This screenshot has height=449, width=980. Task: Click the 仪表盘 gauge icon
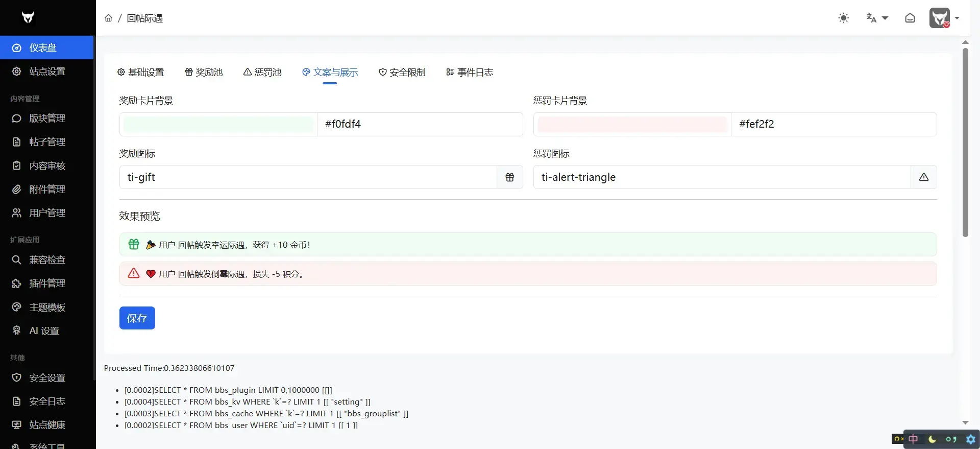pyautogui.click(x=17, y=48)
